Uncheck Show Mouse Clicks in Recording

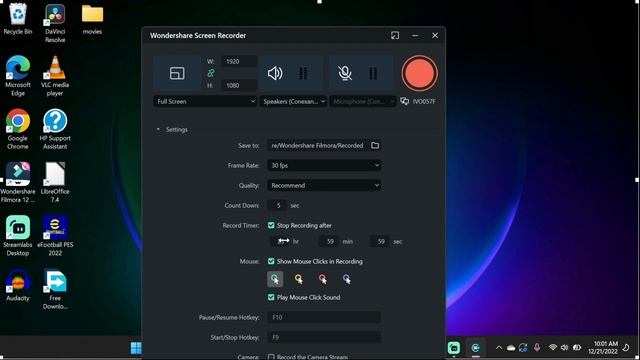[271, 261]
